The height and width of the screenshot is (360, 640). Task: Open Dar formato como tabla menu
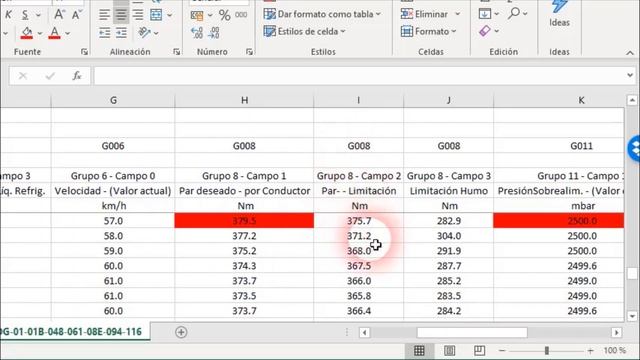point(322,14)
